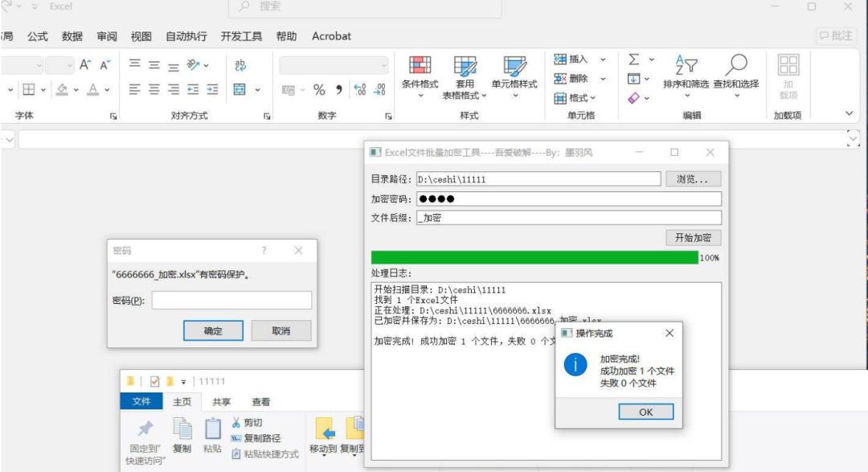Click the merge and center icon
The height and width of the screenshot is (472, 868).
click(x=240, y=89)
